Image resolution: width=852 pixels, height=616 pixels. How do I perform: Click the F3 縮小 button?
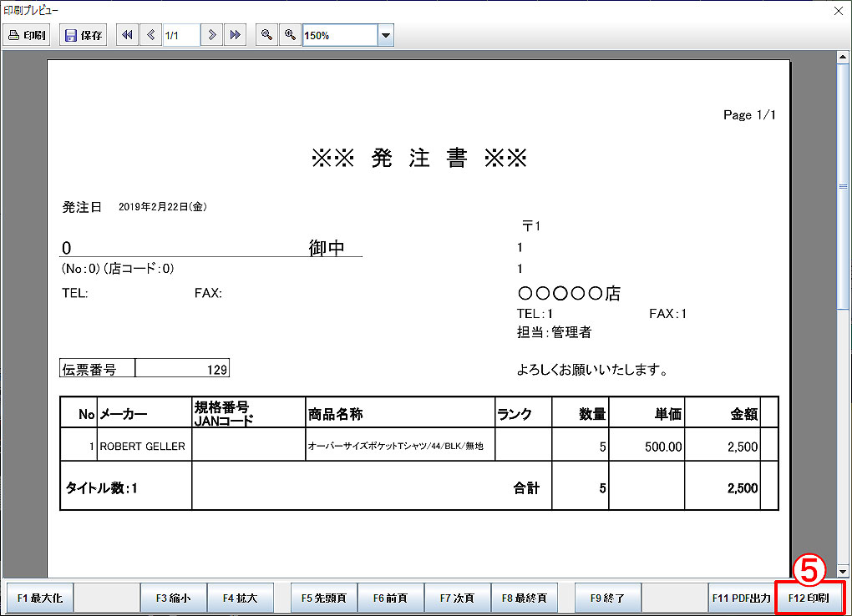174,598
